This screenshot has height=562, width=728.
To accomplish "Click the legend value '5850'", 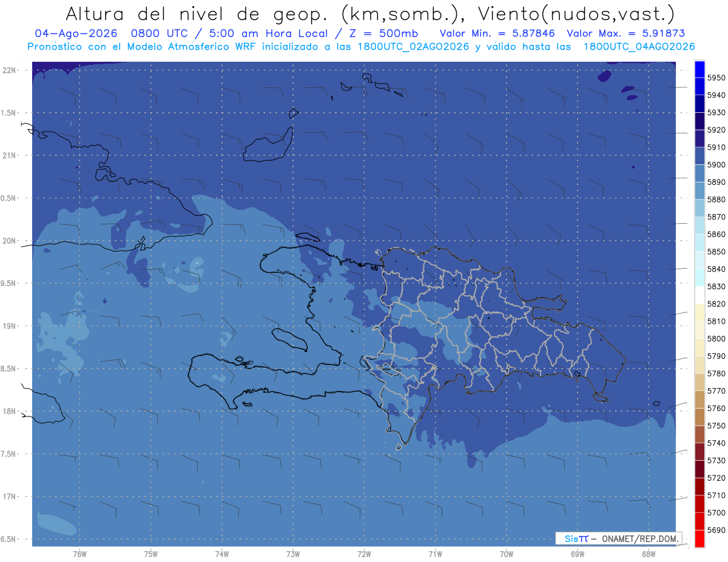I will click(x=716, y=252).
